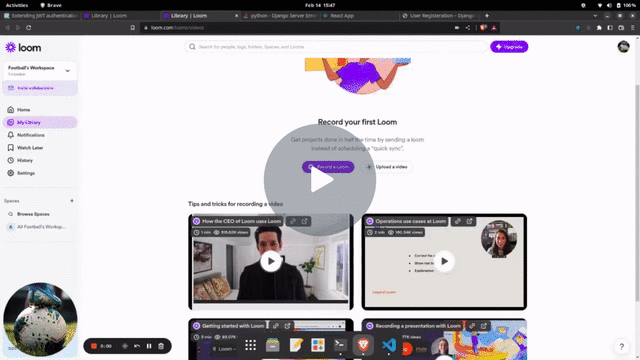Close the active Library | Loom tab
This screenshot has width=640, height=360.
pos(236,16)
